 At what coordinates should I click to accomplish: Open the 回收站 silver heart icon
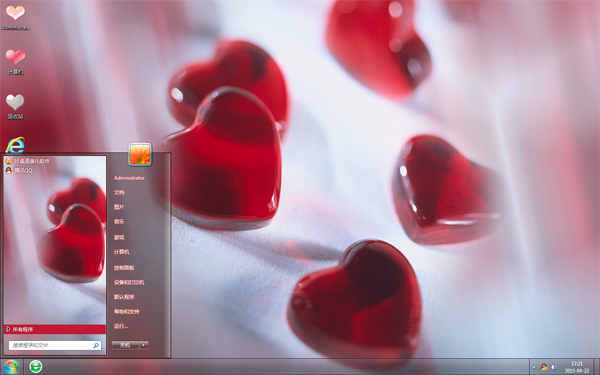point(15,106)
